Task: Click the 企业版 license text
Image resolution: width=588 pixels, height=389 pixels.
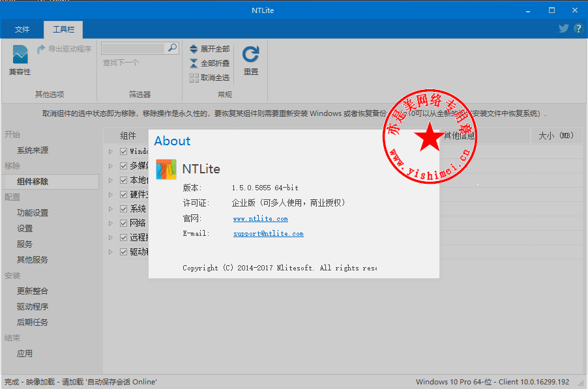Action: pyautogui.click(x=288, y=203)
